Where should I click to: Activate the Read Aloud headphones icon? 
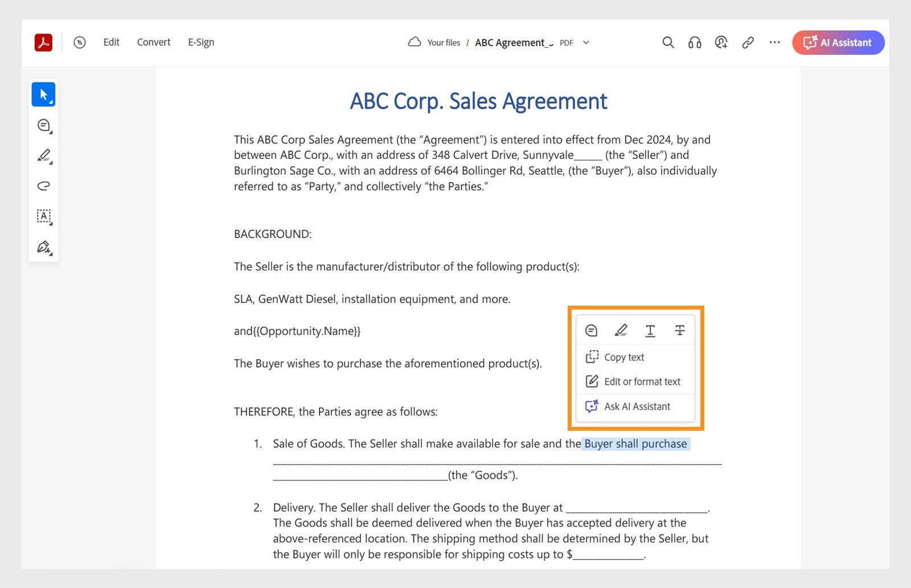[x=694, y=42]
